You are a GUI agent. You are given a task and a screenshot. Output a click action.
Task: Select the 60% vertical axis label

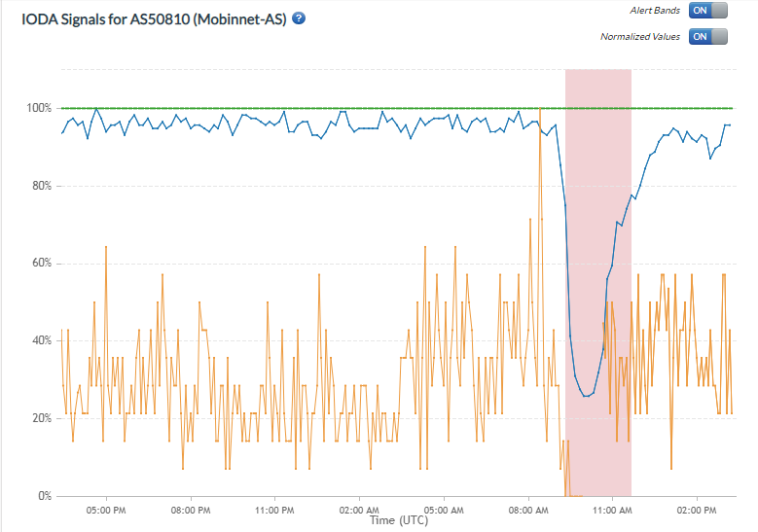click(x=40, y=264)
